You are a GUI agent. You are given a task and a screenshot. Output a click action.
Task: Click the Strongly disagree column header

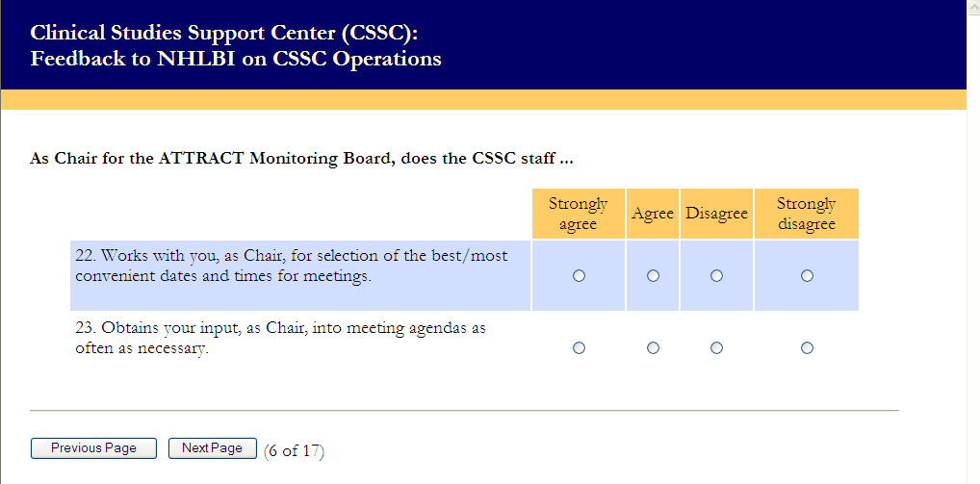pos(807,214)
